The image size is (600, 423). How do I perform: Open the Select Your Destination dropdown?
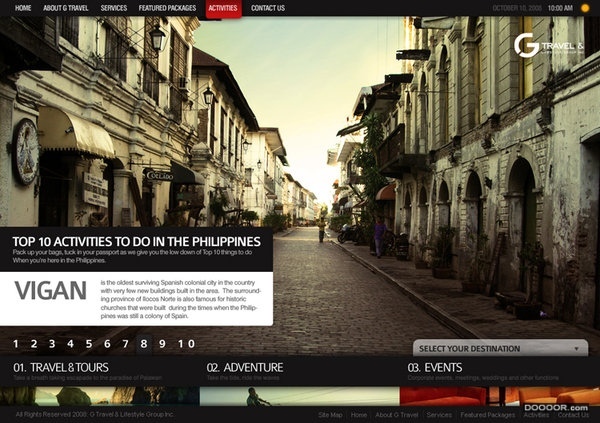(500, 348)
